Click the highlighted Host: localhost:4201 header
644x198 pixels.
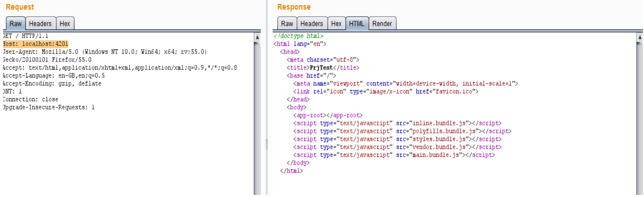click(35, 44)
